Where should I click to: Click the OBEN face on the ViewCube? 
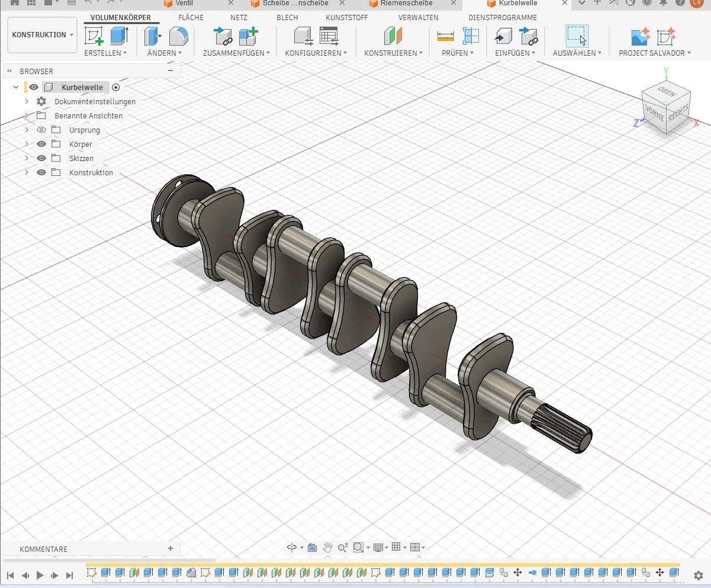click(667, 91)
